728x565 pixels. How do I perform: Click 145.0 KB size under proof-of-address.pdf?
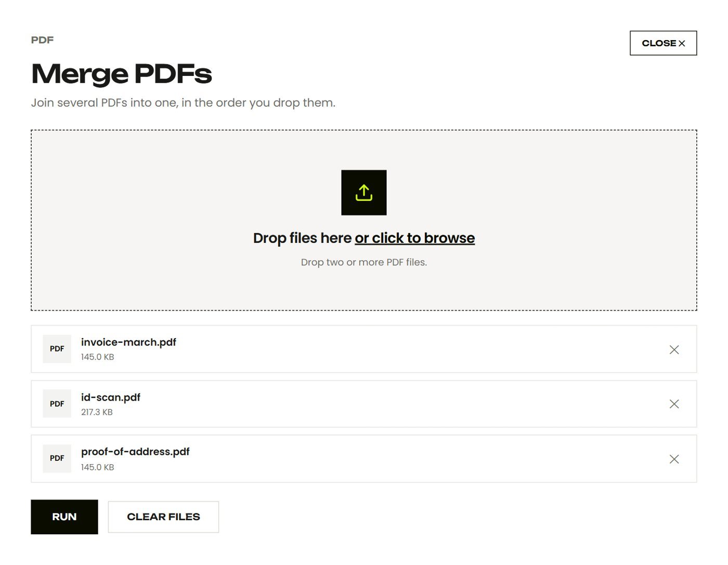(97, 467)
